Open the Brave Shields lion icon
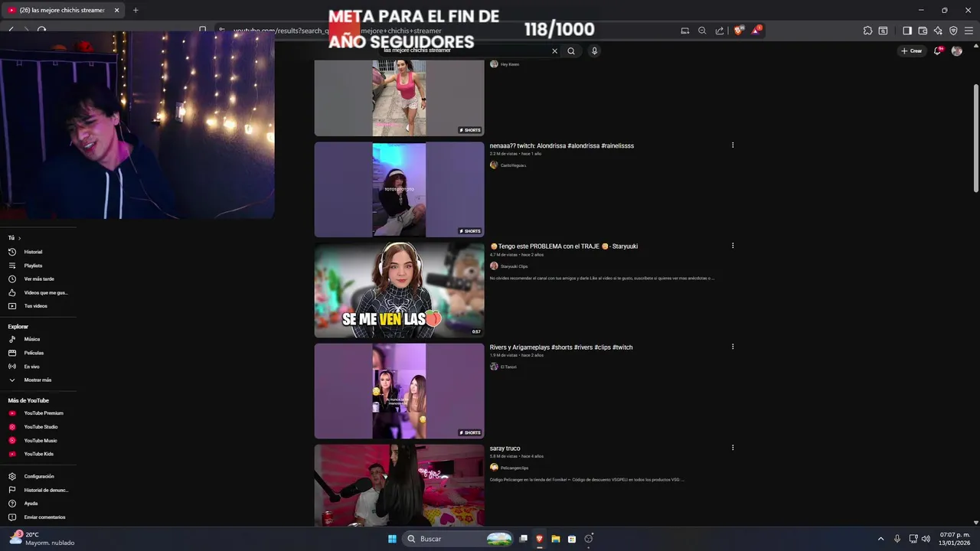 (738, 31)
